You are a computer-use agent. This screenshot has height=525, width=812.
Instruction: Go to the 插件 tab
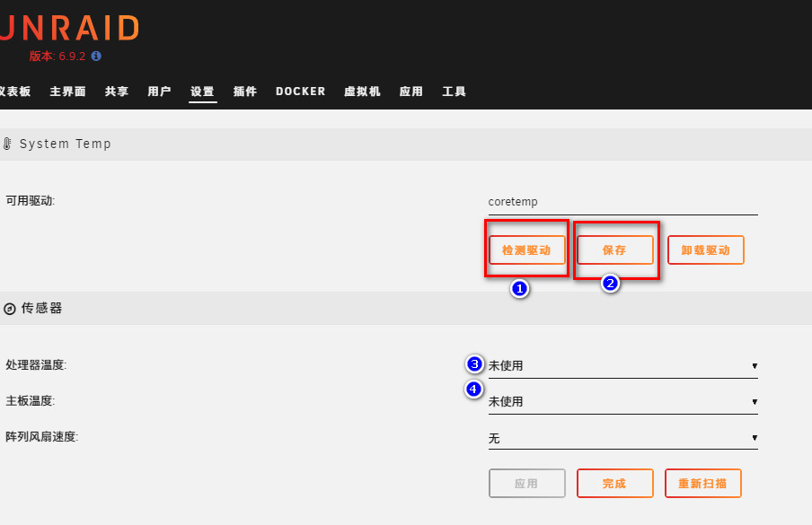coord(245,92)
